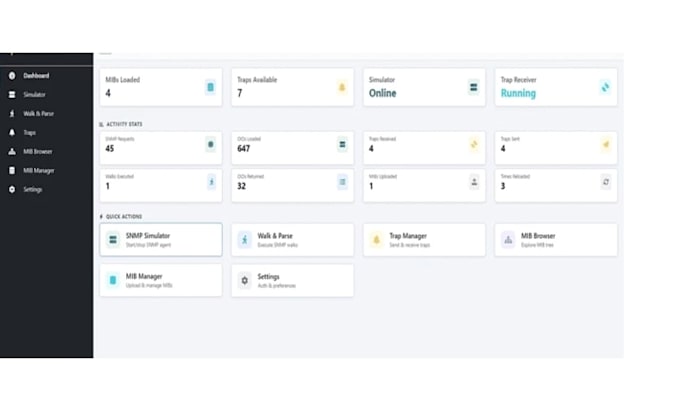680x411 pixels.
Task: Click the Quick Actions section heading
Action: [124, 217]
